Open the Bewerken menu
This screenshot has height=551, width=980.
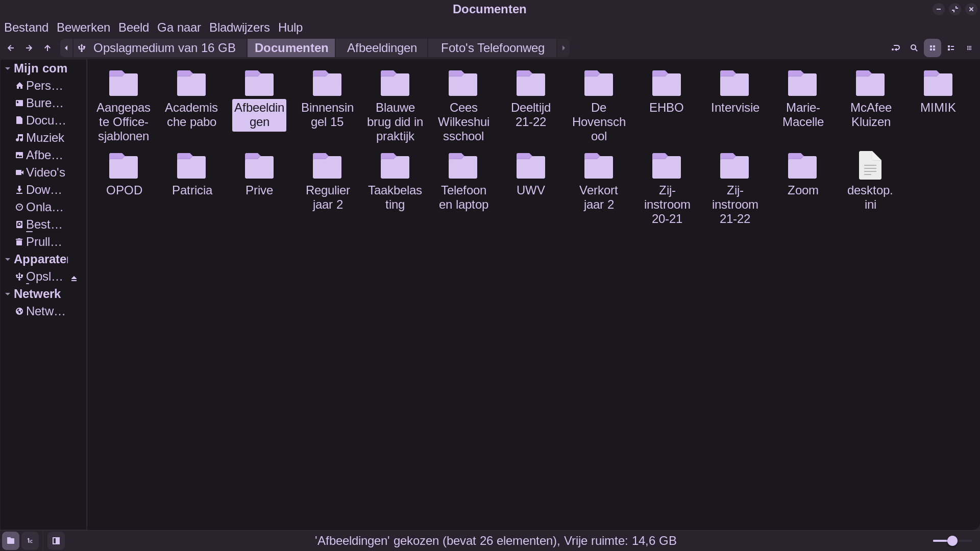click(83, 28)
